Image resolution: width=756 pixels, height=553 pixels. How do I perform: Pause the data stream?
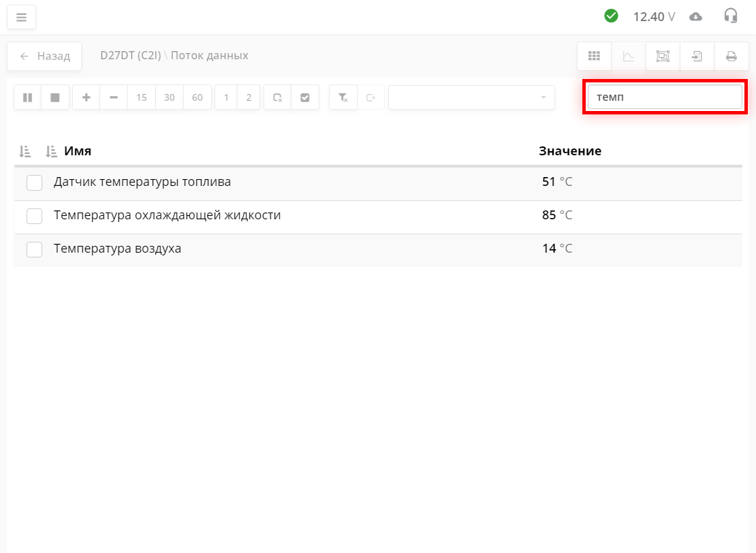pos(27,97)
